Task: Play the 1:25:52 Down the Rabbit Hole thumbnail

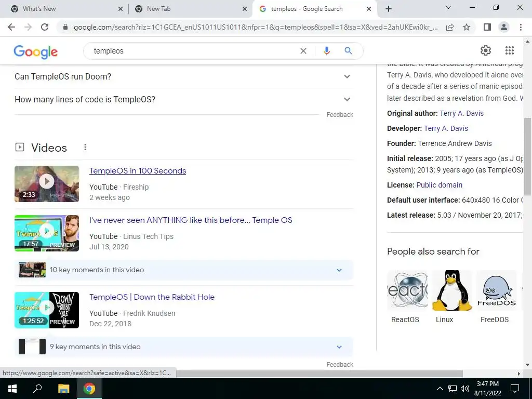Action: click(x=47, y=310)
